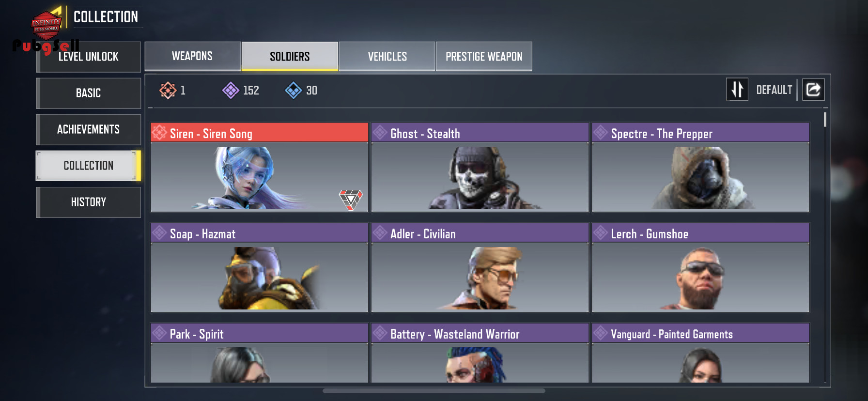Open the PRESTIGE WEAPON tab
Screen dimensions: 868x401
[x=484, y=56]
